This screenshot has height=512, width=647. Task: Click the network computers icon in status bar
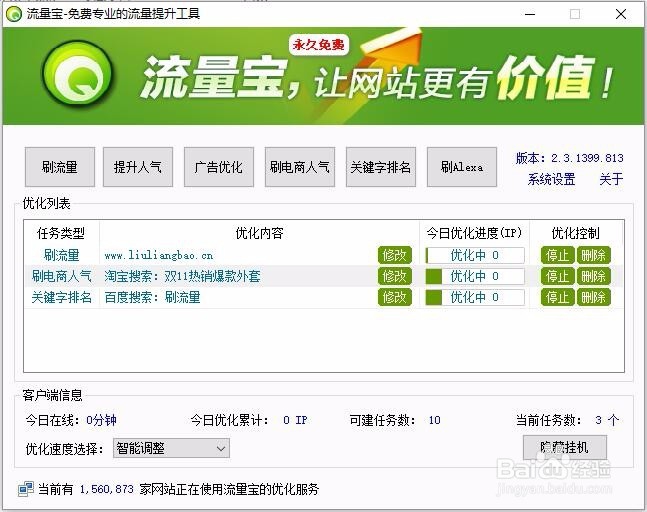pyautogui.click(x=26, y=489)
